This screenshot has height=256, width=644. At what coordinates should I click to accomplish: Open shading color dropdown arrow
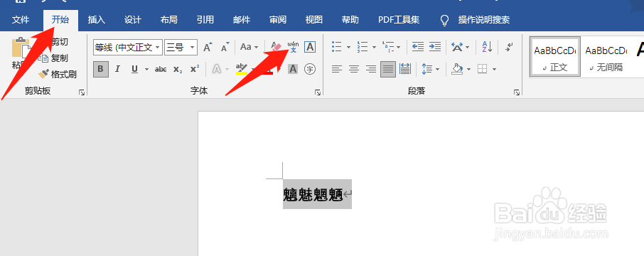[468, 70]
